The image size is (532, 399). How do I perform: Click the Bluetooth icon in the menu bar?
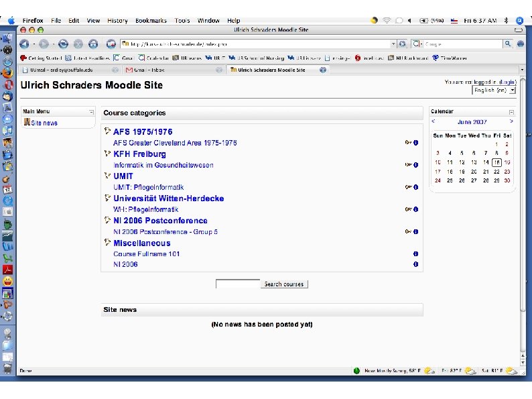(506, 21)
